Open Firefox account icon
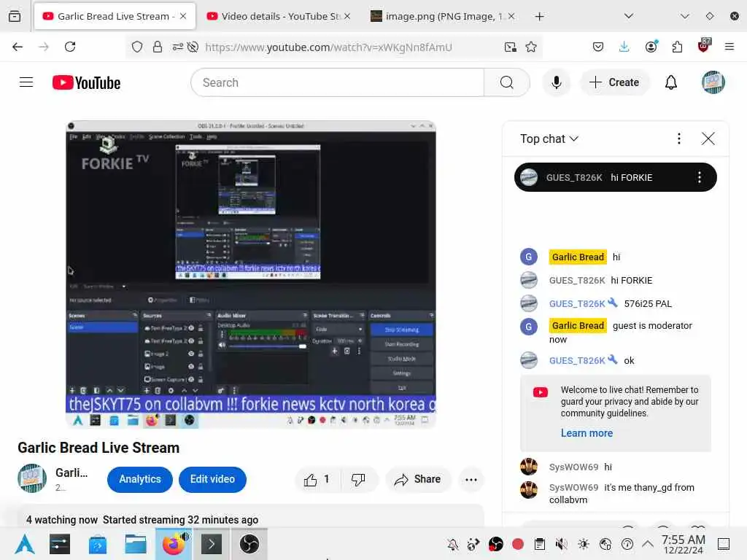This screenshot has height=560, width=747. coord(651,47)
